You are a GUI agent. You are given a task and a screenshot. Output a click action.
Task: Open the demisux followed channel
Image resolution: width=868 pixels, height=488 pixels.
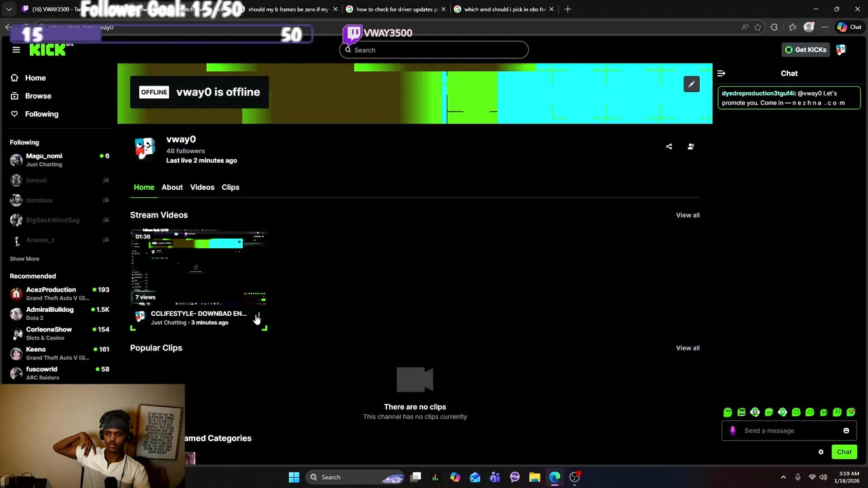click(60, 200)
